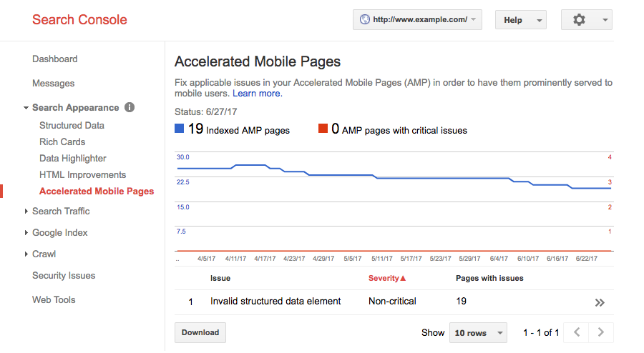Open Web Tools page
This screenshot has width=644, height=353.
tap(54, 299)
